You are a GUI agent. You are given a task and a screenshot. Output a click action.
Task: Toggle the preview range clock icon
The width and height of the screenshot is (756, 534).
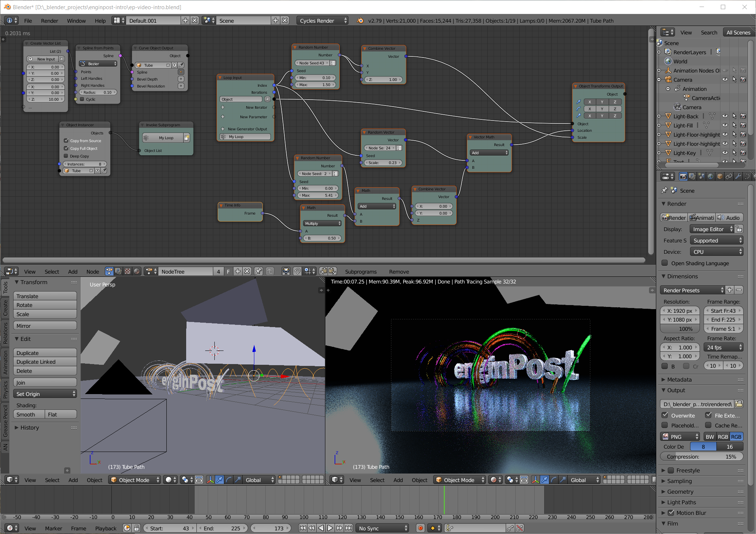coord(127,528)
